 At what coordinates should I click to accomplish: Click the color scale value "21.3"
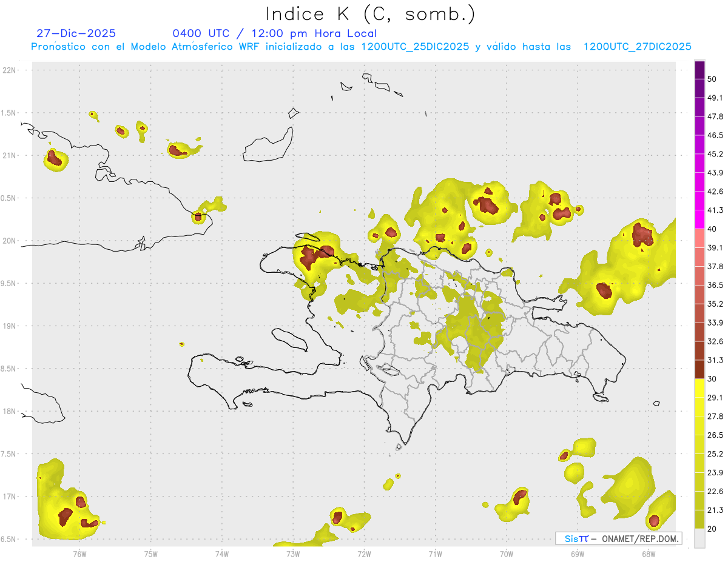point(715,510)
